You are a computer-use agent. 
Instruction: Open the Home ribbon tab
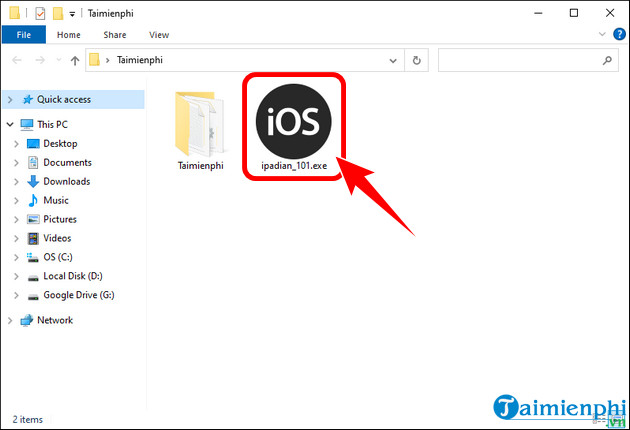point(68,35)
